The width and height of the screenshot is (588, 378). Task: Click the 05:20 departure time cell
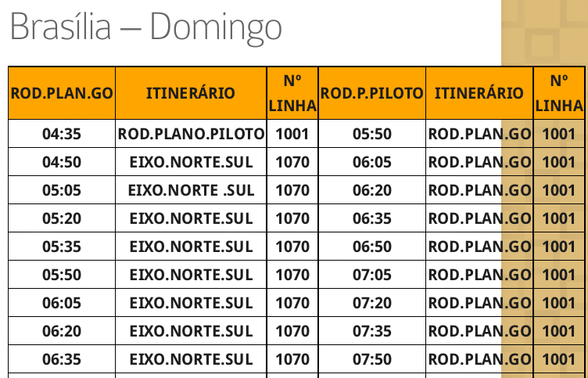[62, 218]
